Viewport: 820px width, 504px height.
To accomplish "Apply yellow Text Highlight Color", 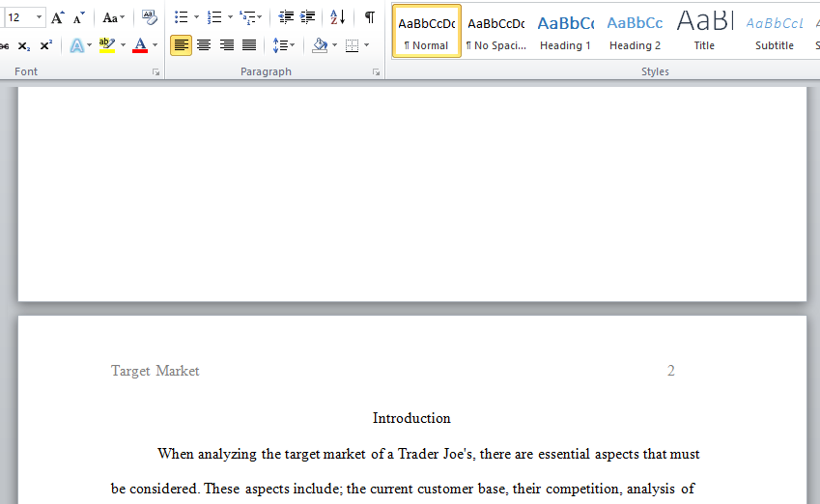I will click(106, 46).
